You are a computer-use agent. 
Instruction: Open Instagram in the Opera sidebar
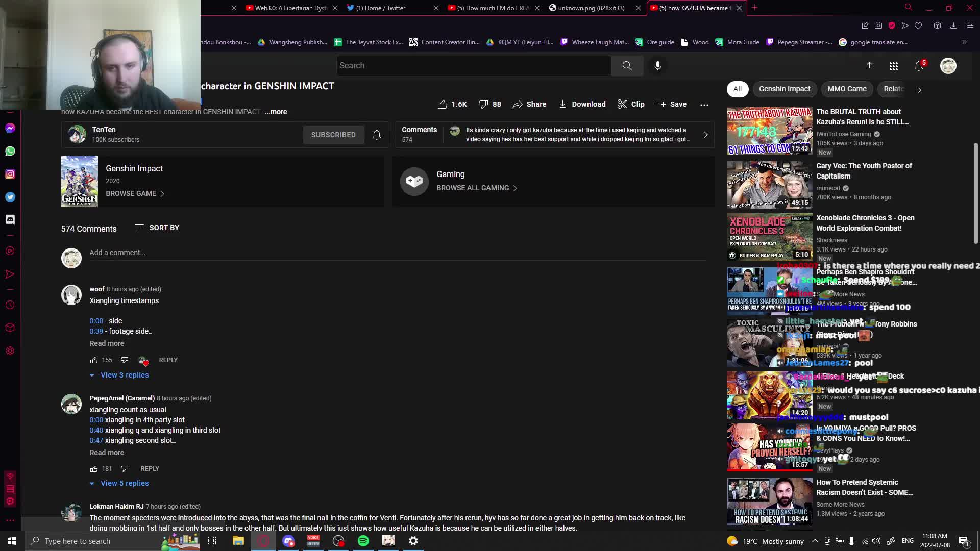10,174
